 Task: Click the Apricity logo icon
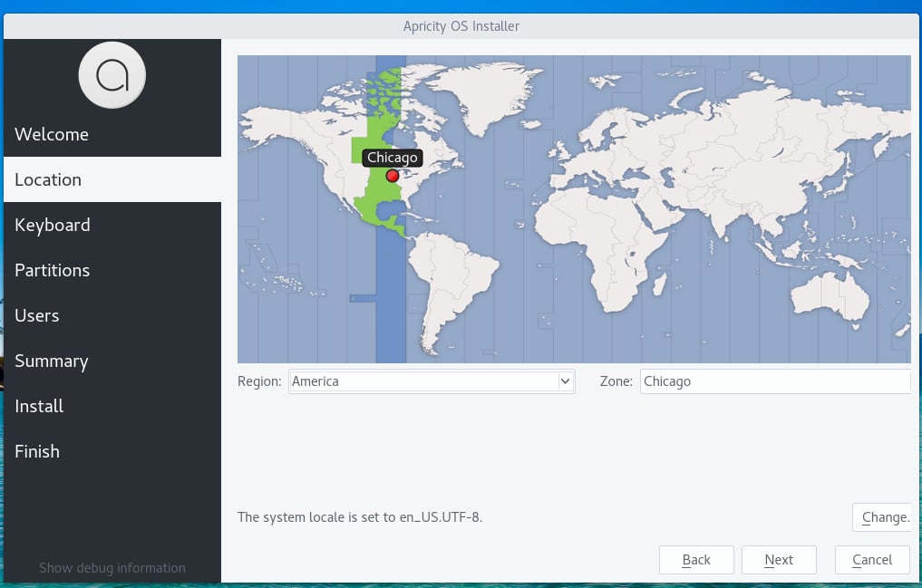click(112, 75)
